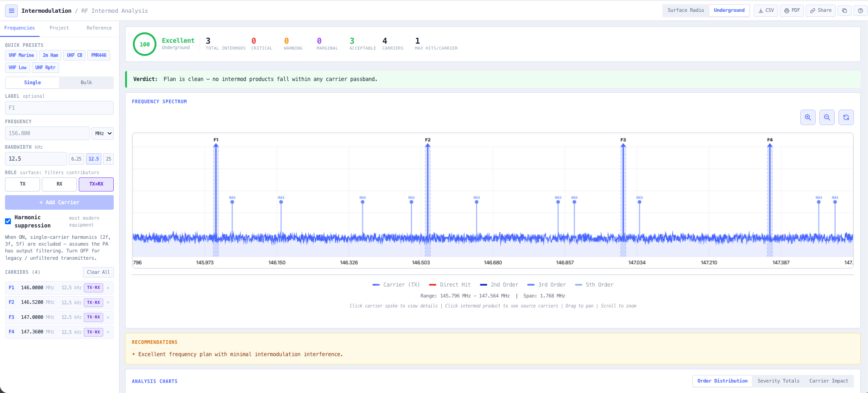The height and width of the screenshot is (393, 868).
Task: Open the hamburger sidebar menu
Action: click(11, 10)
